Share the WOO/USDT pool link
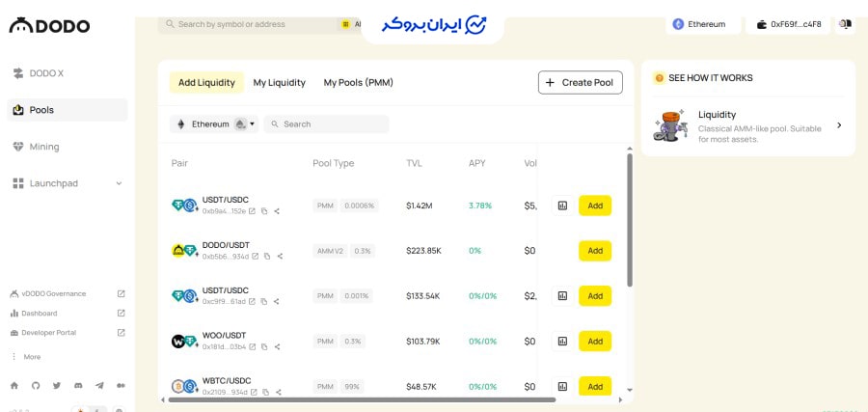Image resolution: width=868 pixels, height=412 pixels. point(277,346)
